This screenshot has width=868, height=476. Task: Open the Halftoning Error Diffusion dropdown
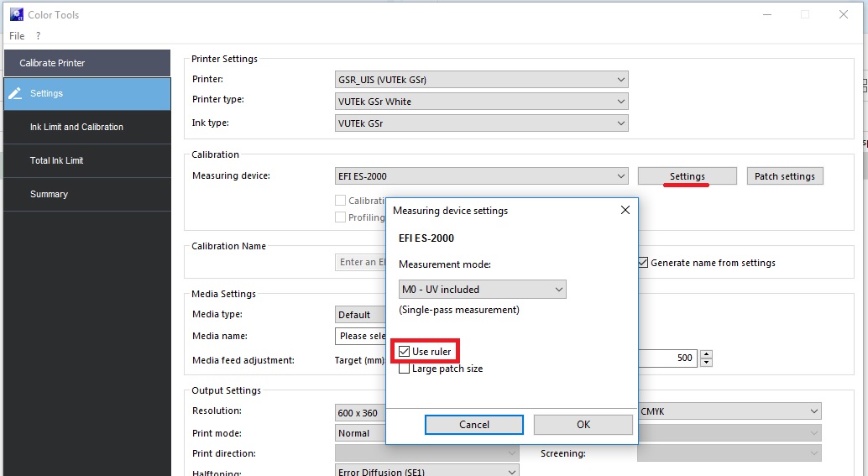(x=426, y=471)
